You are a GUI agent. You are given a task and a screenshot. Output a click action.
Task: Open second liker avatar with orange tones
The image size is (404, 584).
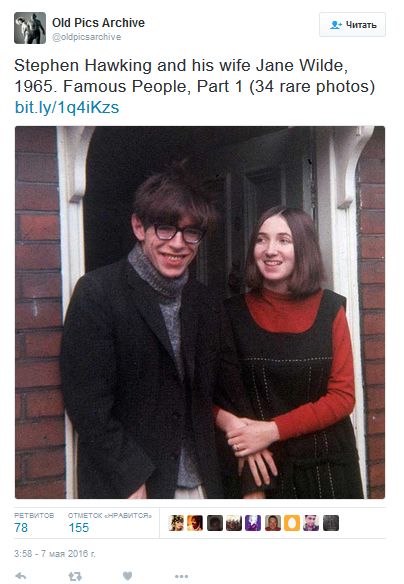(195, 523)
